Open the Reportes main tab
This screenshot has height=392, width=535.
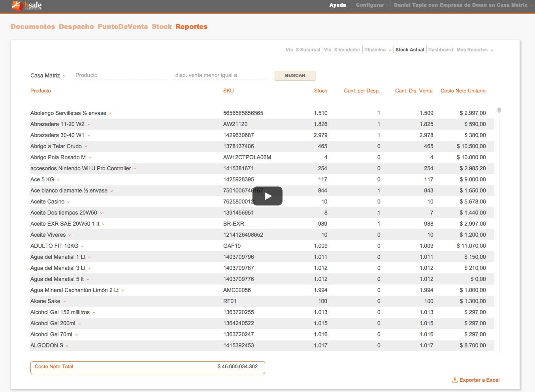[x=191, y=26]
